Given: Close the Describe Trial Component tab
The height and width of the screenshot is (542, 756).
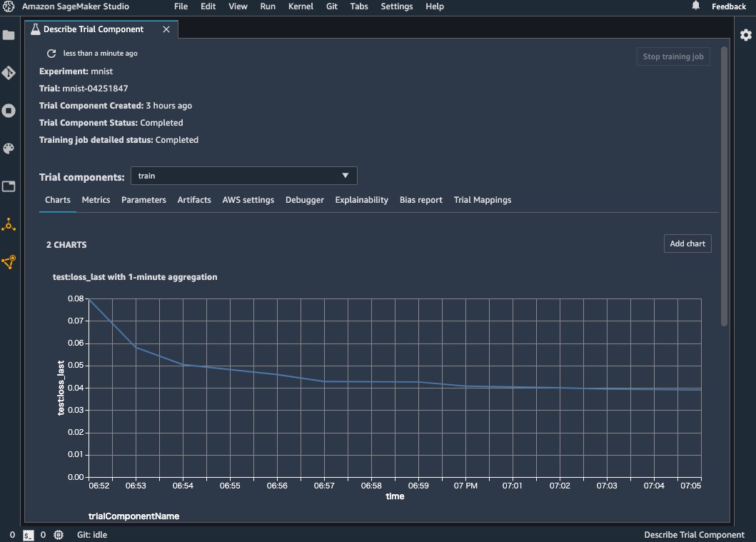Looking at the screenshot, I should 166,29.
